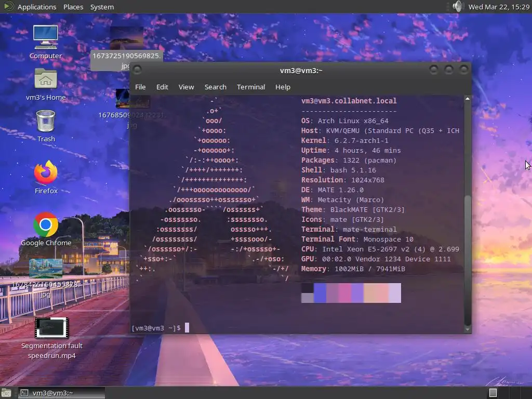Launch Google Chrome from the desktop
Viewport: 532px width, 399px height.
[x=46, y=229]
